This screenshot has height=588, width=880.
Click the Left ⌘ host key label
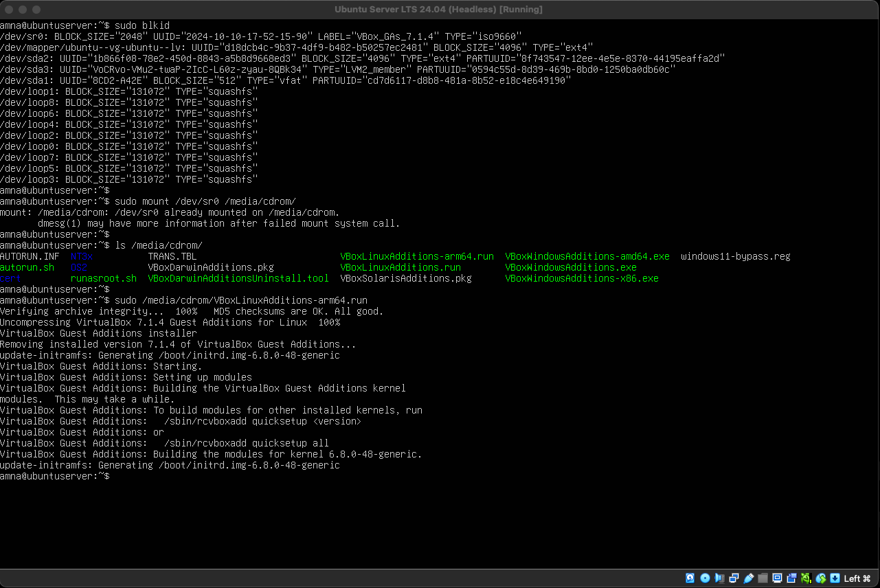pos(857,578)
